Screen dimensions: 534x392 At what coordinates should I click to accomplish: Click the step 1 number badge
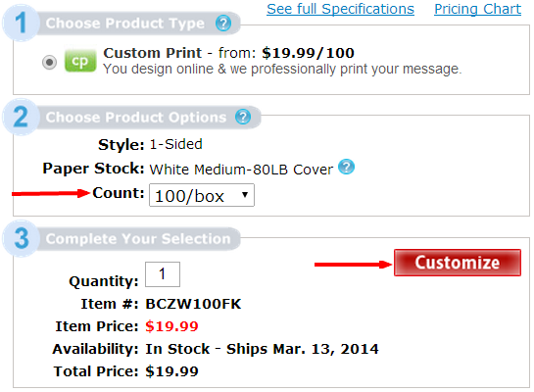(x=21, y=24)
